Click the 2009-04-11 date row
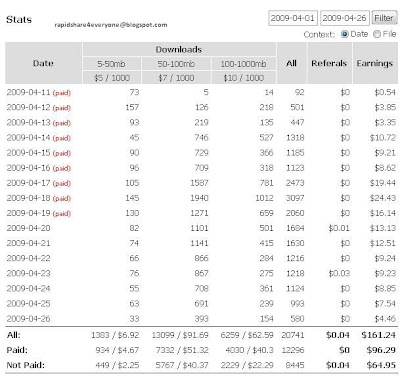Screen dimensions: 400x376 (x=201, y=92)
